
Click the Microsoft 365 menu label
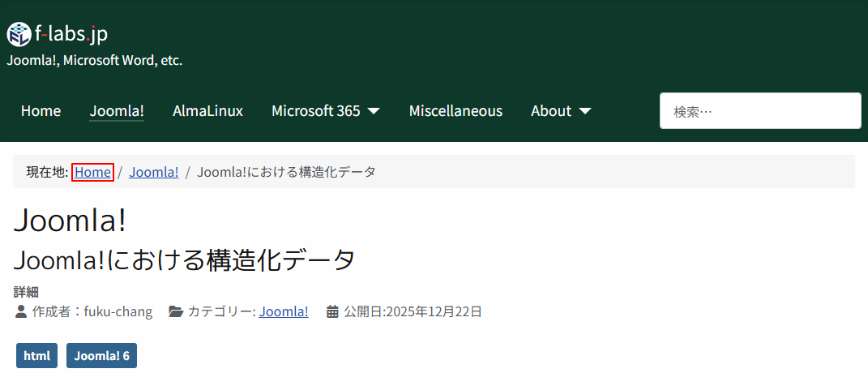point(315,111)
